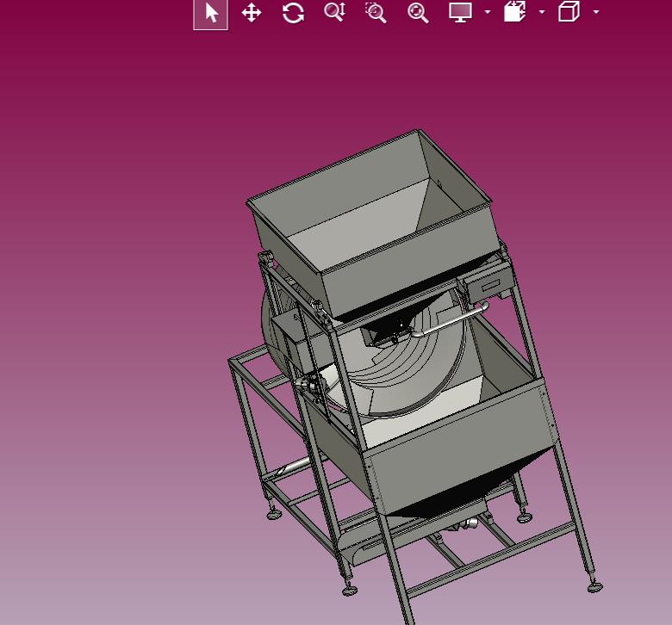Viewport: 672px width, 625px height.
Task: Expand the display style dropdown arrow
Action: 488,12
